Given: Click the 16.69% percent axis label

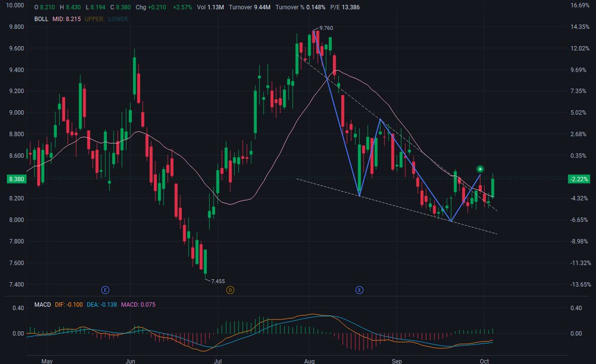Looking at the screenshot, I should pos(581,5).
